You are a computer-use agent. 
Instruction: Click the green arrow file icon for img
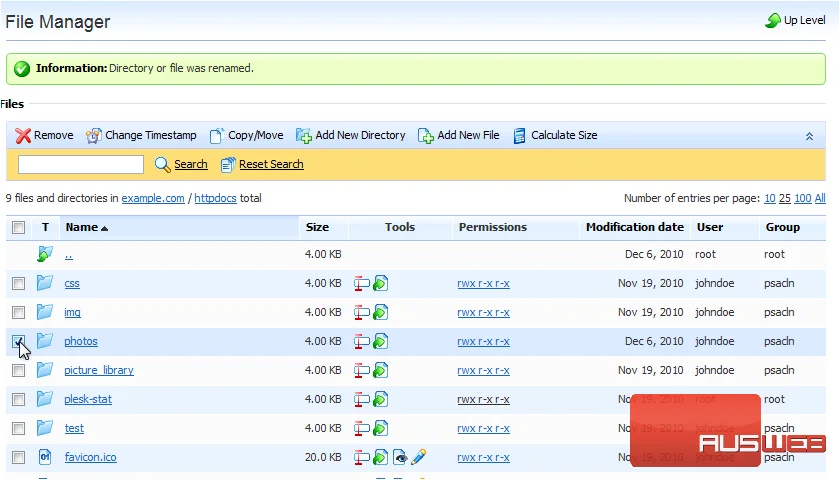pos(380,312)
